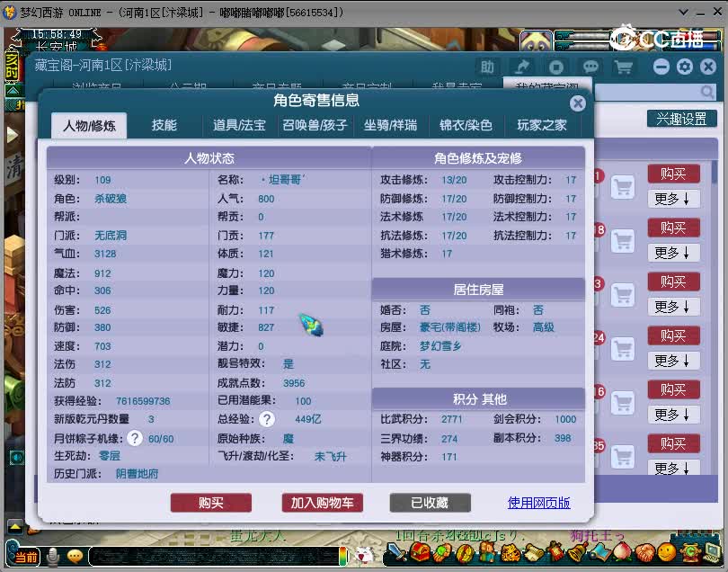This screenshot has width=728, height=572.
Task: Click the sword attack icon in bottom toolbar
Action: click(396, 552)
